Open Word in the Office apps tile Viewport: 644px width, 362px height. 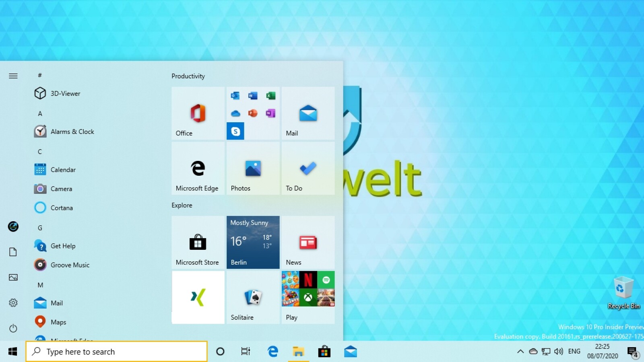pyautogui.click(x=253, y=95)
